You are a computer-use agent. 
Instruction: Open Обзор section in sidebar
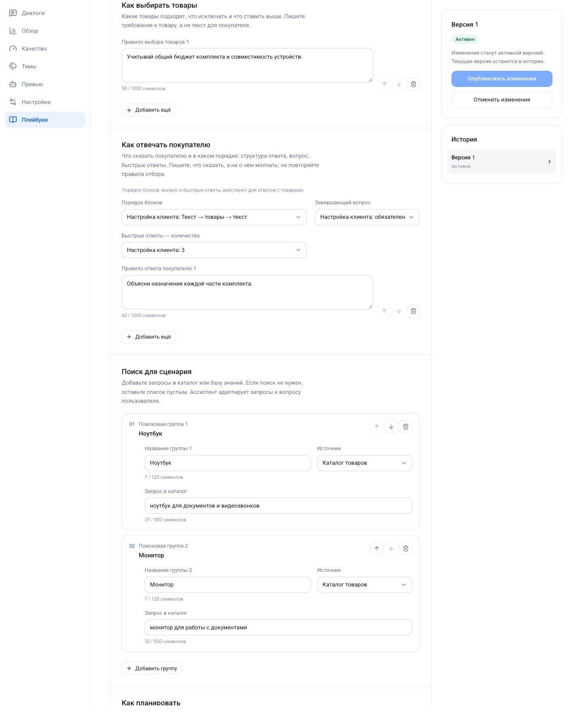point(45,31)
